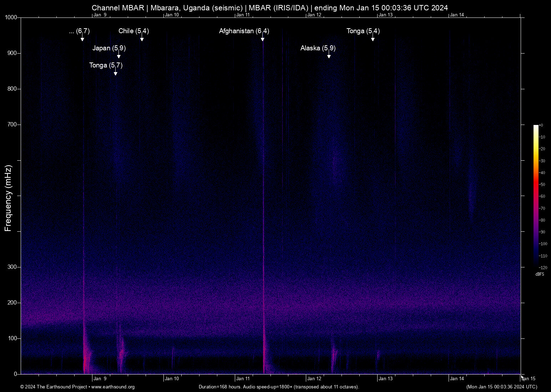Click the arrow under the Tonga (5.7) label
551x392 pixels.
click(115, 72)
